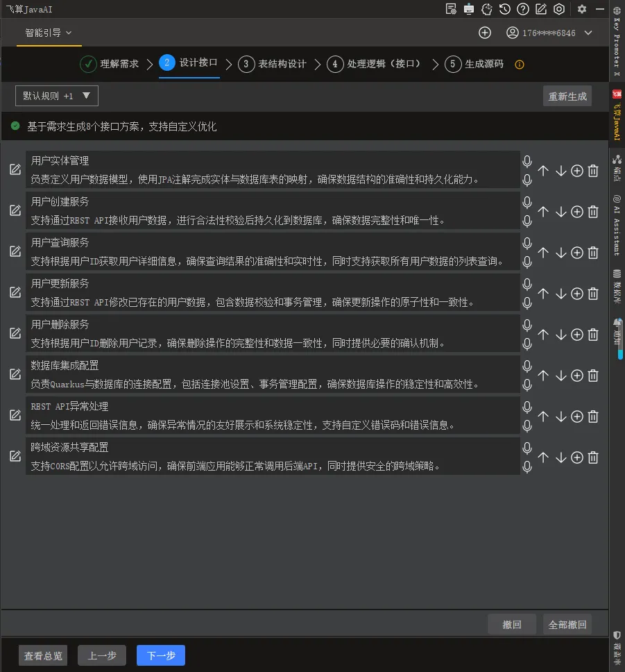Viewport: 625px width, 672px height.
Task: Open the 飞算JavaAI edit/compose icon in top toolbar
Action: (542, 9)
